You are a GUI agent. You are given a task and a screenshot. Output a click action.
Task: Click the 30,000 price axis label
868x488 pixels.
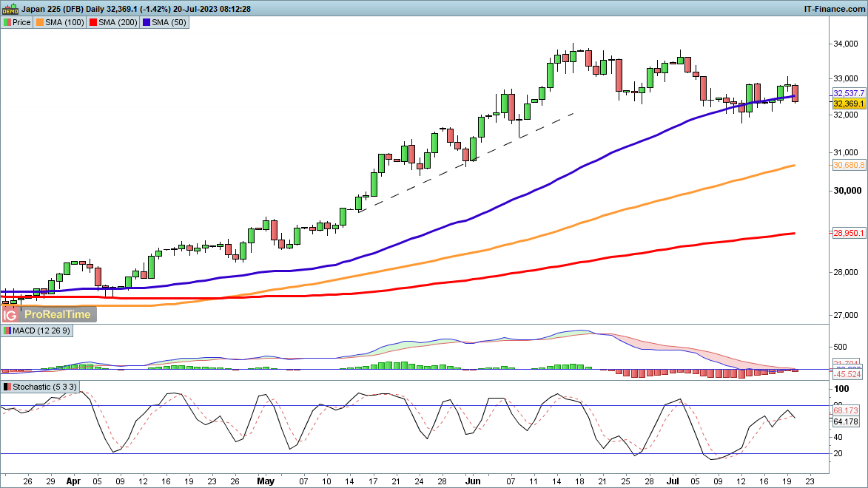[847, 191]
